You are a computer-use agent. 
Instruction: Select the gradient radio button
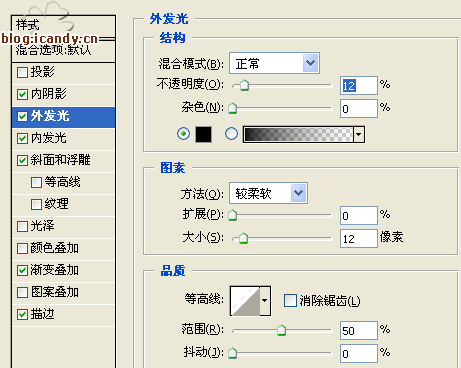click(231, 134)
